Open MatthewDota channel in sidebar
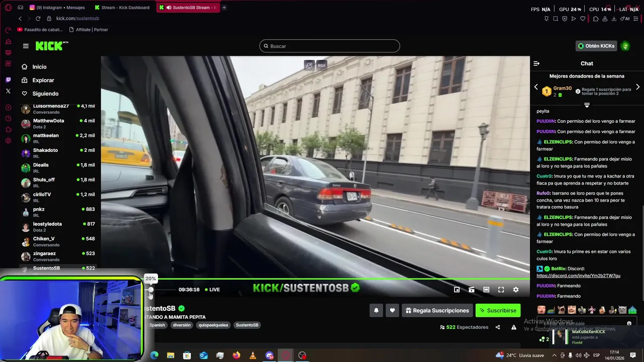Screen dimensions: 644x362 pyautogui.click(x=58, y=123)
